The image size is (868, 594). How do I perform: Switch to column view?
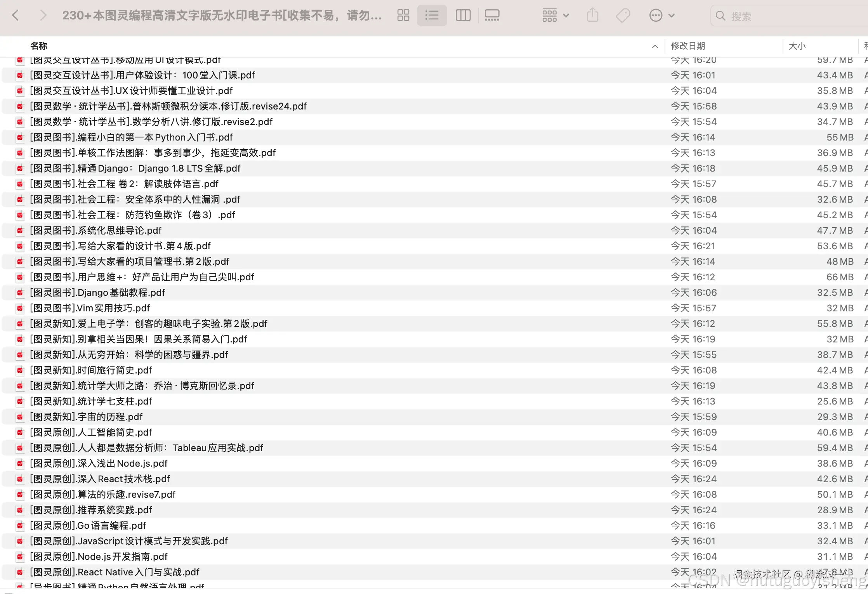(x=463, y=16)
